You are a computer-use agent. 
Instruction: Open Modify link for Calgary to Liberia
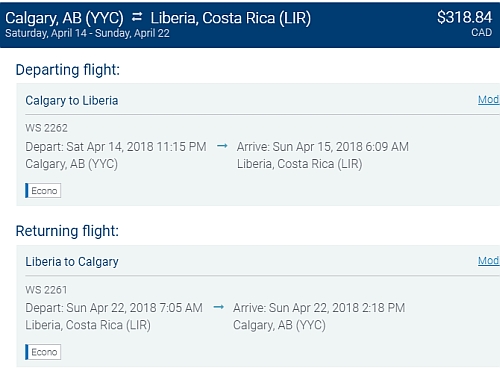pyautogui.click(x=489, y=99)
